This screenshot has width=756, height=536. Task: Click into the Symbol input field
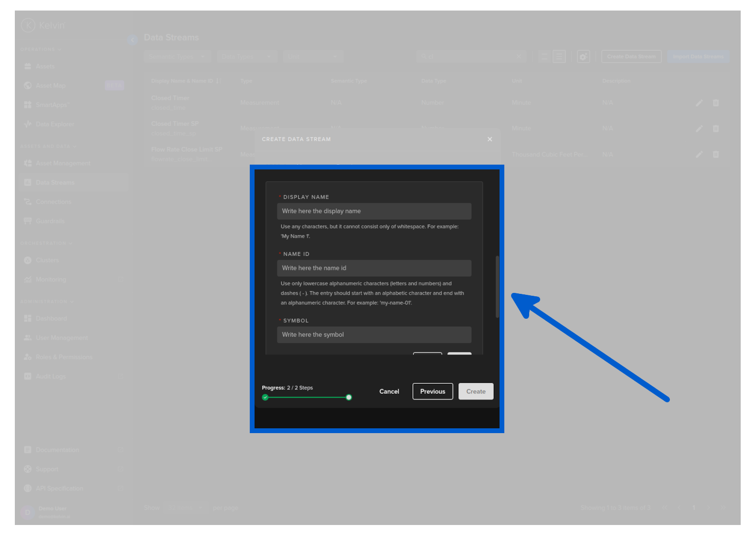tap(374, 335)
